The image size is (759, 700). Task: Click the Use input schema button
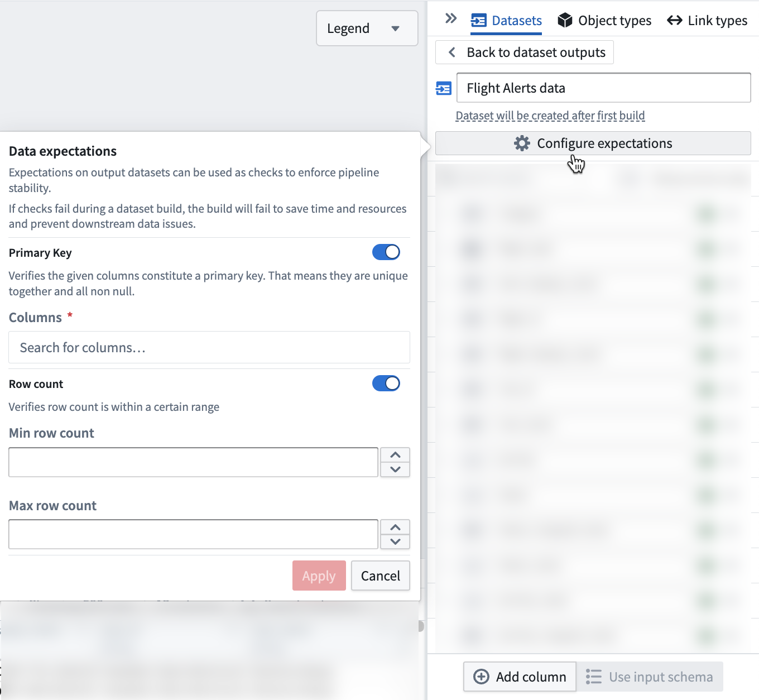[x=650, y=677]
